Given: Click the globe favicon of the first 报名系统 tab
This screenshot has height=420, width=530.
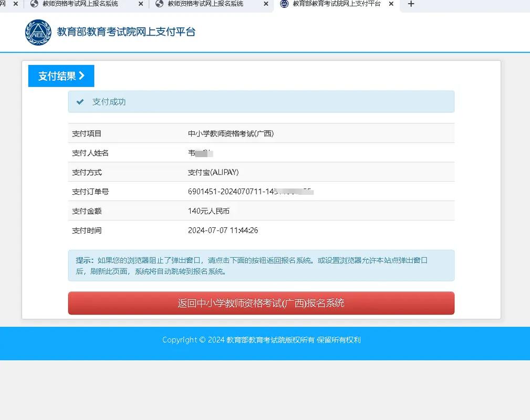Looking at the screenshot, I should 34,4.
